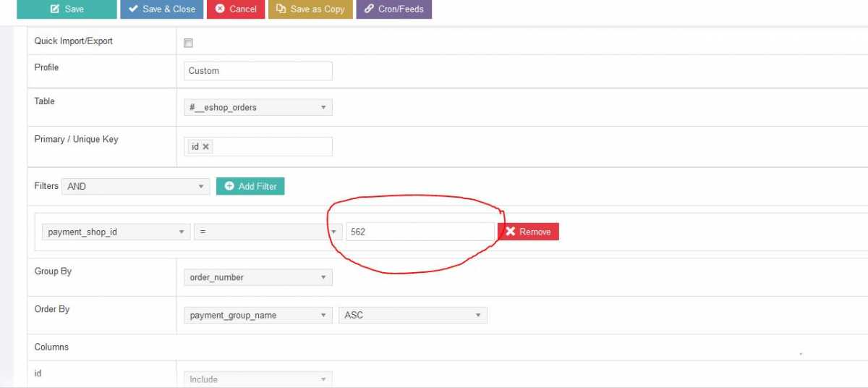
Task: Click the Columns label
Action: pos(51,347)
